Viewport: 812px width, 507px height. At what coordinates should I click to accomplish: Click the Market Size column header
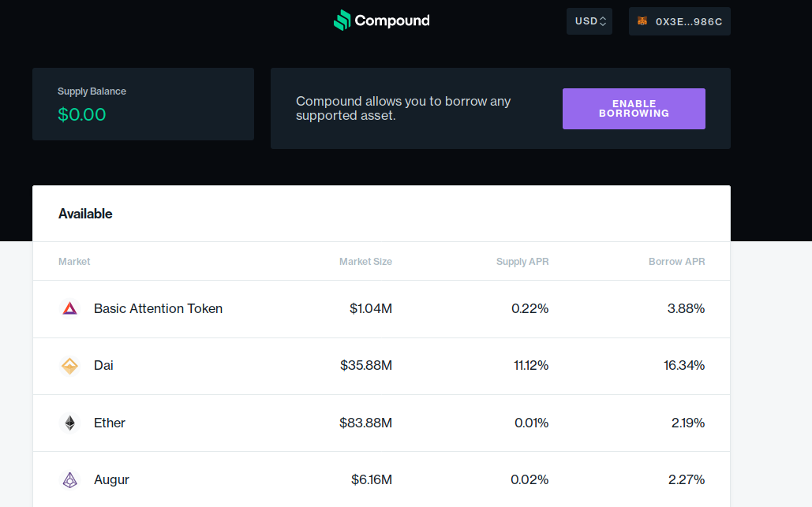(365, 261)
